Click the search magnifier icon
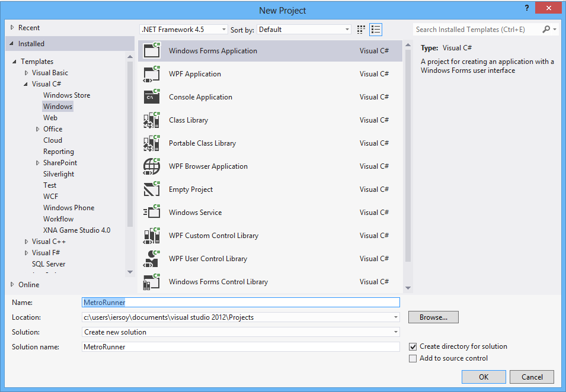 pyautogui.click(x=546, y=29)
